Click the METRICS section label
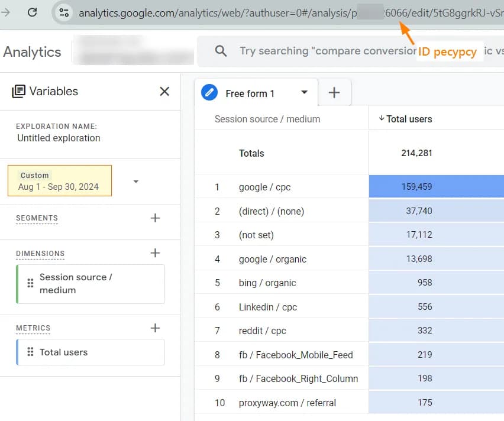 (33, 328)
